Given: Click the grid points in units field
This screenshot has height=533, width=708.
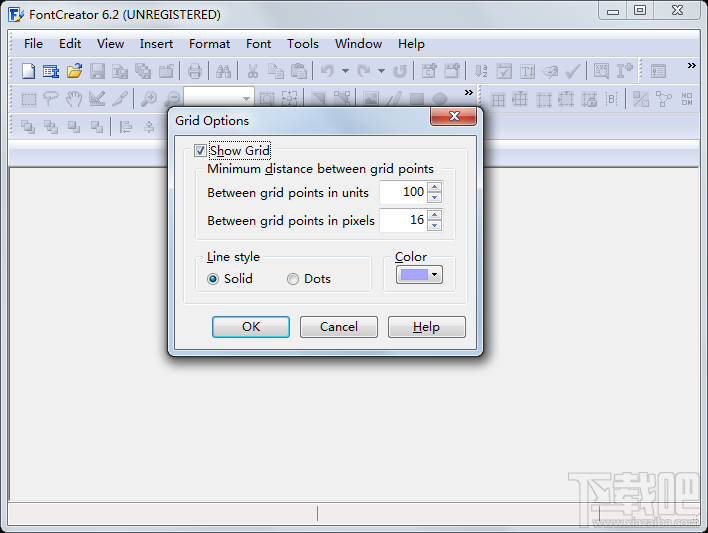Looking at the screenshot, I should 403,192.
